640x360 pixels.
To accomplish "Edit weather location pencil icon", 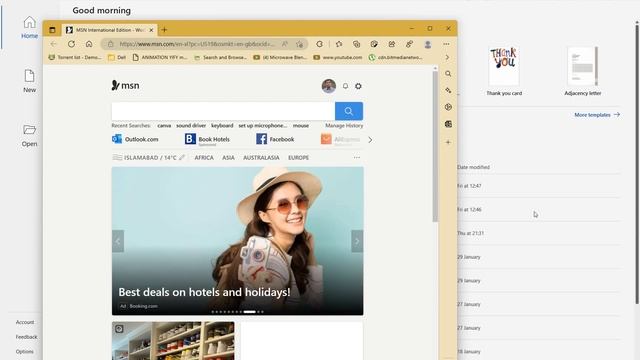I will click(182, 158).
